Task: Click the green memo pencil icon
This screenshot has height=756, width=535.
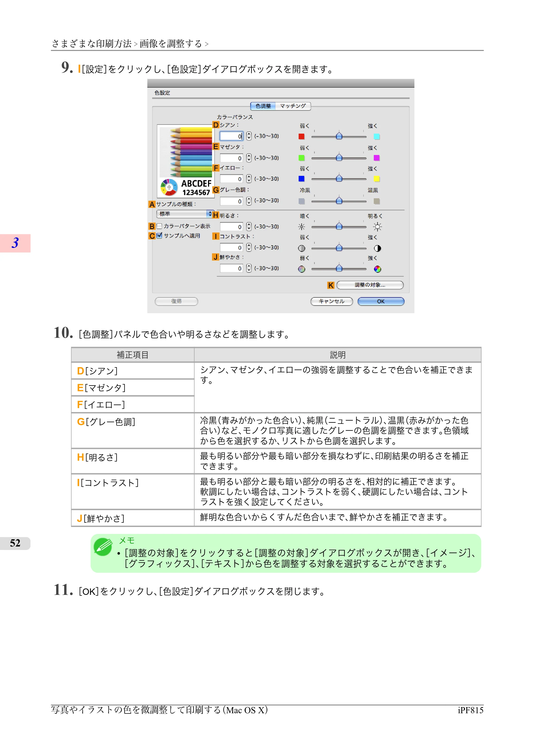Action: pos(103,546)
